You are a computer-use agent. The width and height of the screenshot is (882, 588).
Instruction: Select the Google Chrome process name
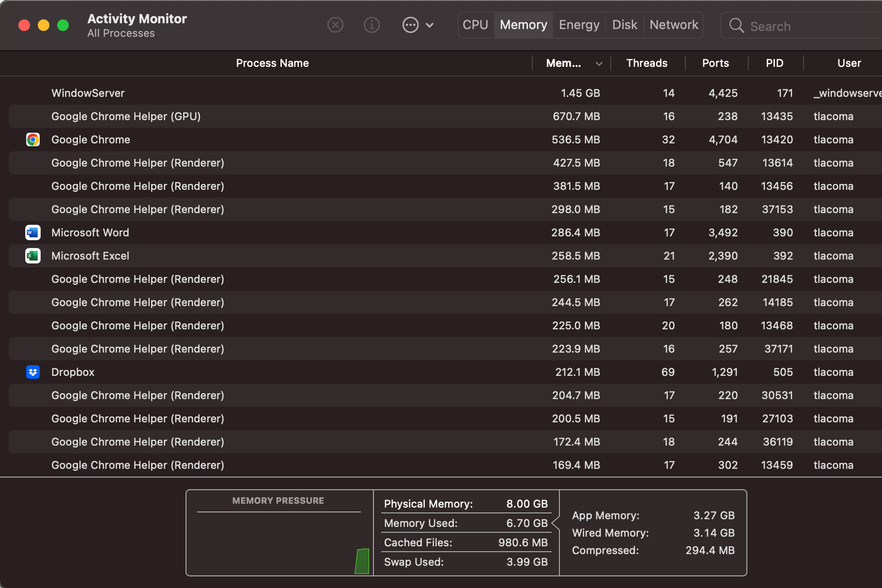coord(91,139)
